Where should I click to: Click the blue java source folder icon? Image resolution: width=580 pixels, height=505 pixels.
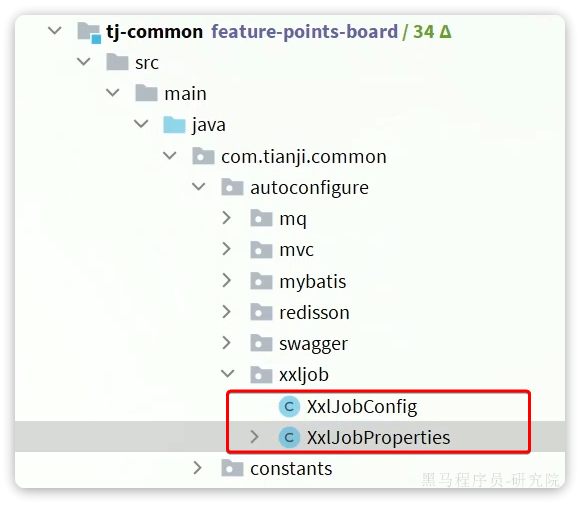click(x=174, y=125)
